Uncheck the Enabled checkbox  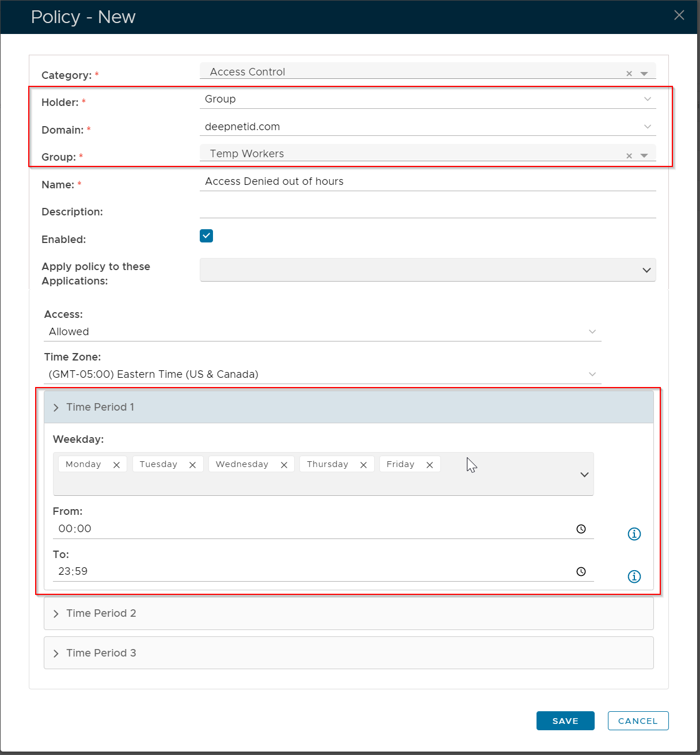tap(206, 236)
